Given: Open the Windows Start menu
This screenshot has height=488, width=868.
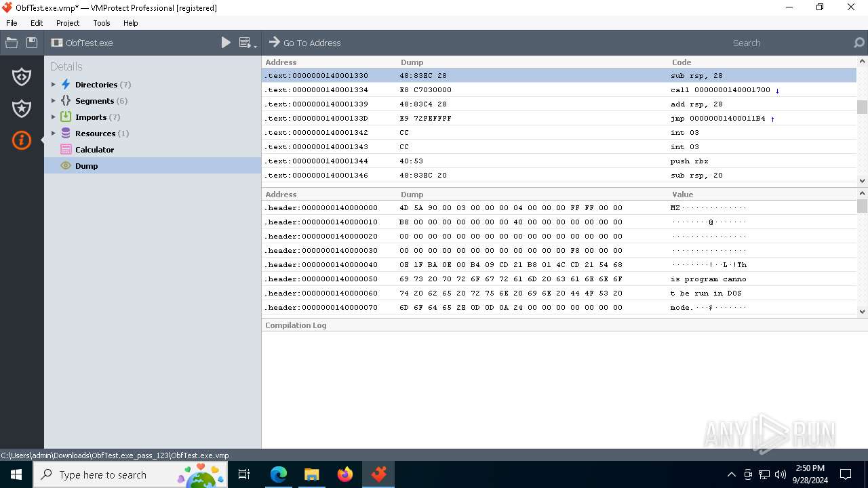Looking at the screenshot, I should tap(16, 474).
